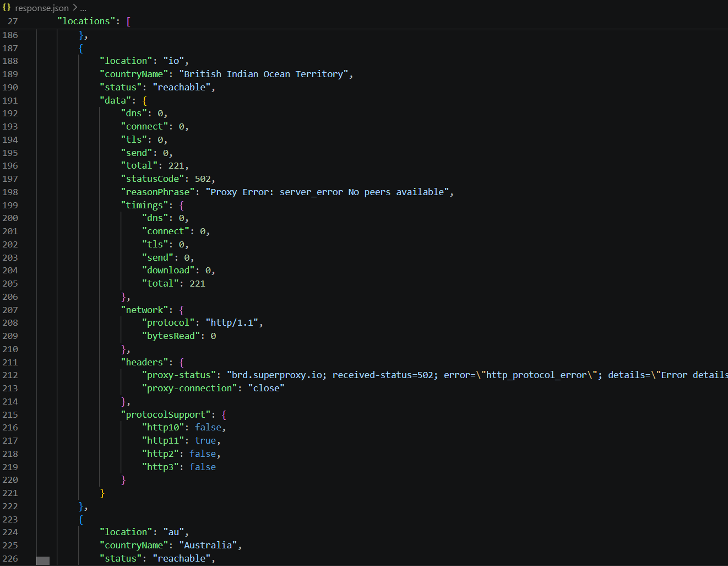Click the "proxy-status" key
The width and height of the screenshot is (728, 566).
pyautogui.click(x=179, y=375)
